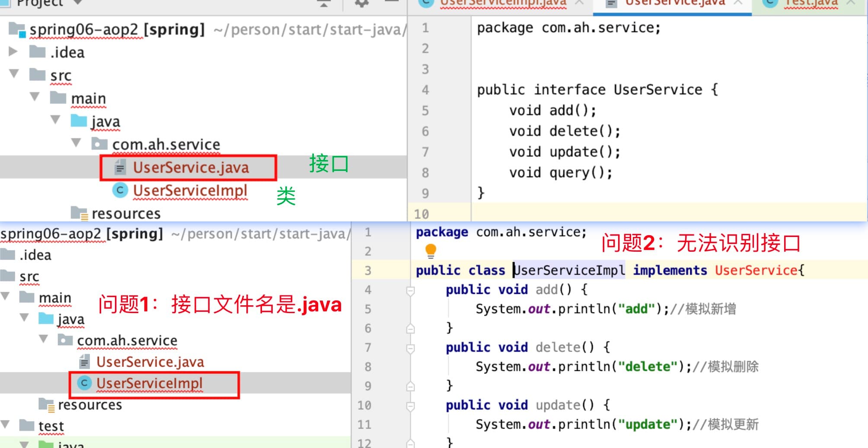Image resolution: width=868 pixels, height=448 pixels.
Task: Collapse the java folder under main, lower tree
Action: click(25, 317)
